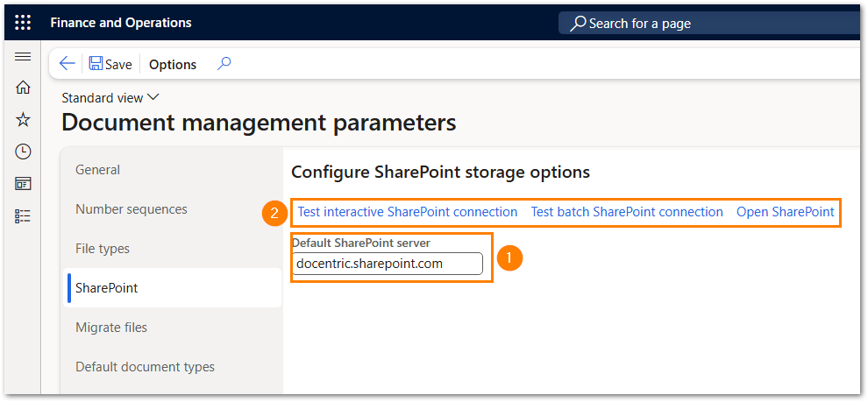Select the Migrate files tab
The width and height of the screenshot is (868, 402).
[111, 328]
